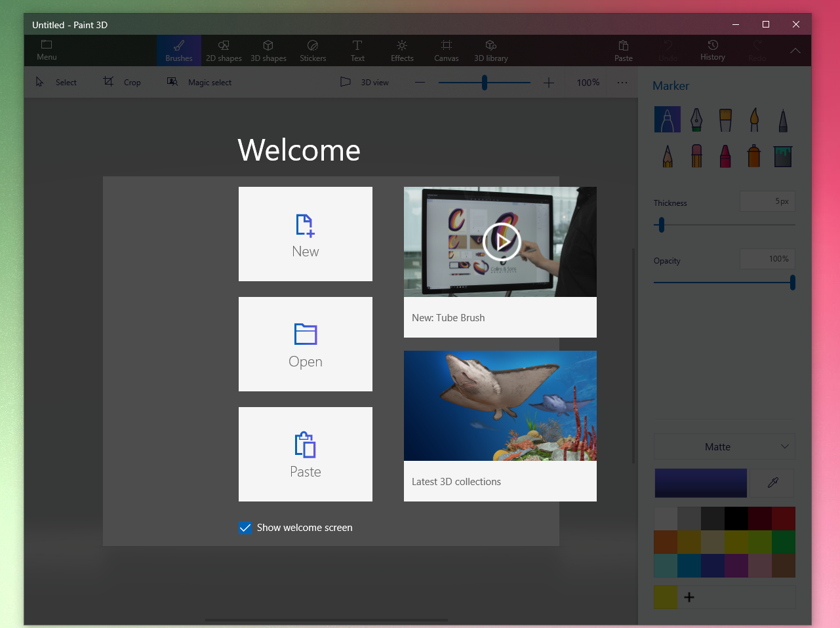Switch to the Stickers tab

[313, 50]
